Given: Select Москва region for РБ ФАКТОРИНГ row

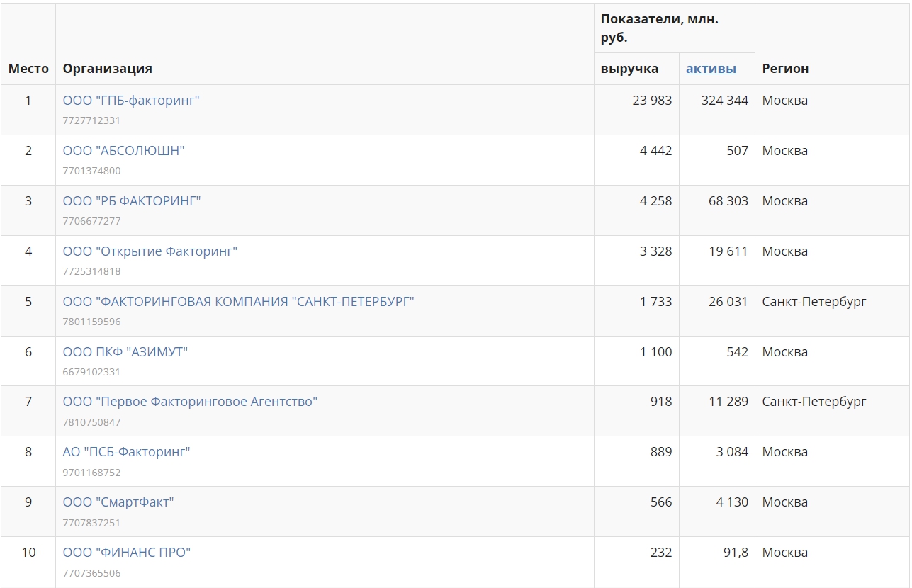Looking at the screenshot, I should (785, 201).
